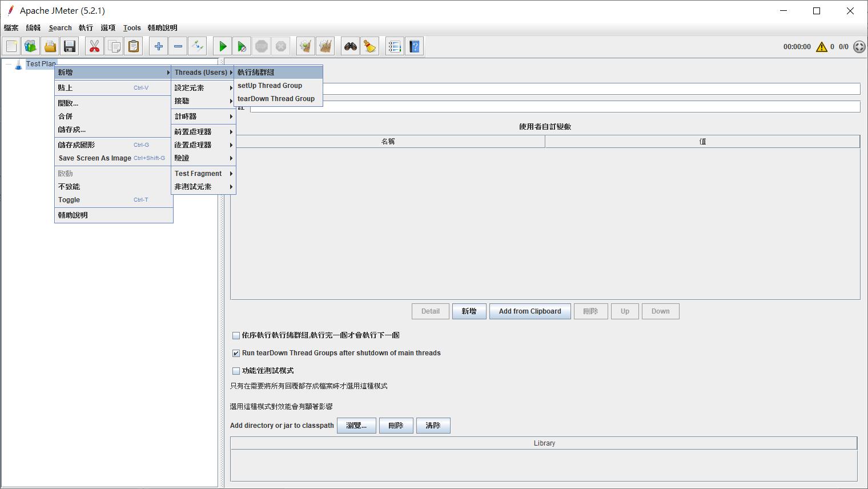Screen dimensions: 868x489
Task: Click the Function Helper list icon
Action: pyautogui.click(x=395, y=46)
